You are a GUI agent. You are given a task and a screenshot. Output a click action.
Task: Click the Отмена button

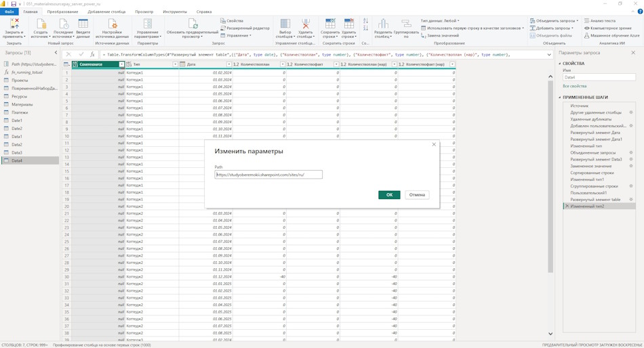point(417,194)
